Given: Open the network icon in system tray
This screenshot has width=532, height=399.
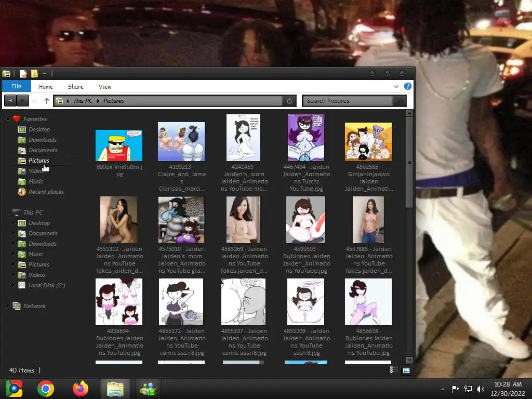Looking at the screenshot, I should pyautogui.click(x=468, y=389).
